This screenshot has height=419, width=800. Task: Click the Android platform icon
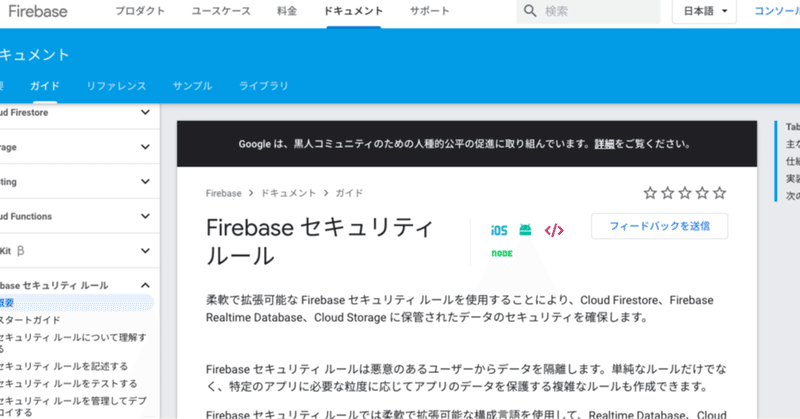click(x=525, y=230)
